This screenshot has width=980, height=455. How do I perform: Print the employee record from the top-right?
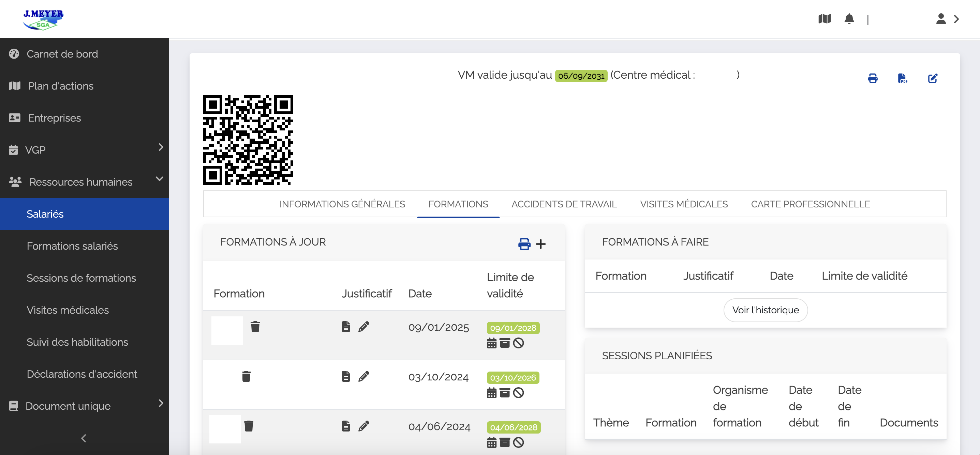pyautogui.click(x=873, y=78)
